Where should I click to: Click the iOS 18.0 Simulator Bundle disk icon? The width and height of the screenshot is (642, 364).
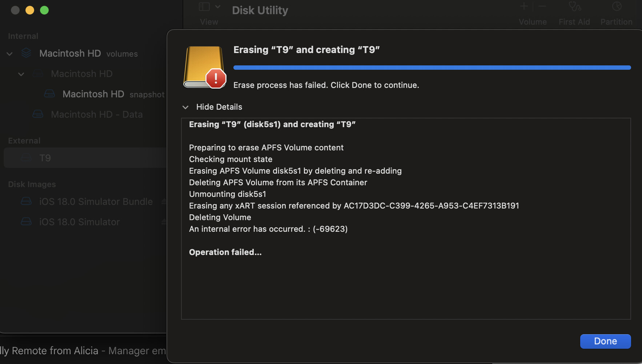(x=26, y=201)
